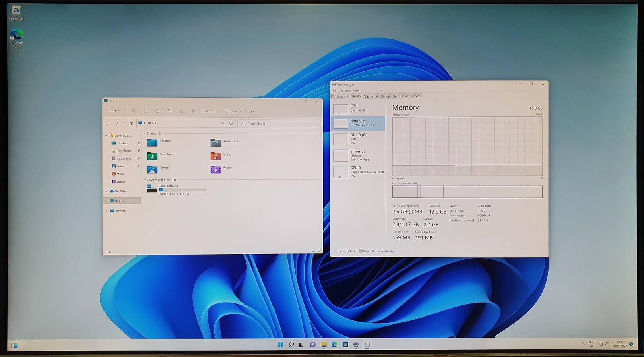The image size is (644, 357).
Task: Collapse the Quick access tree node
Action: [106, 135]
